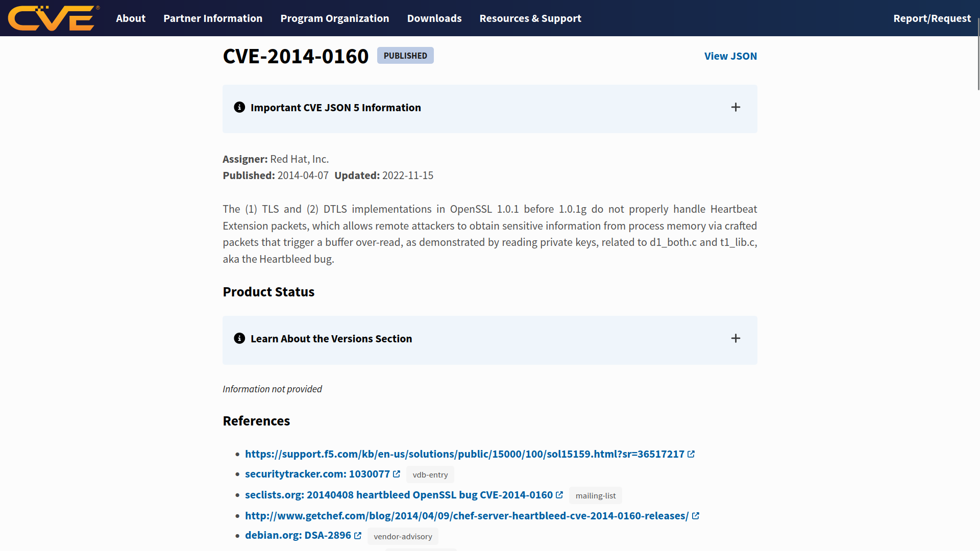Click the Report/Request link

(932, 18)
